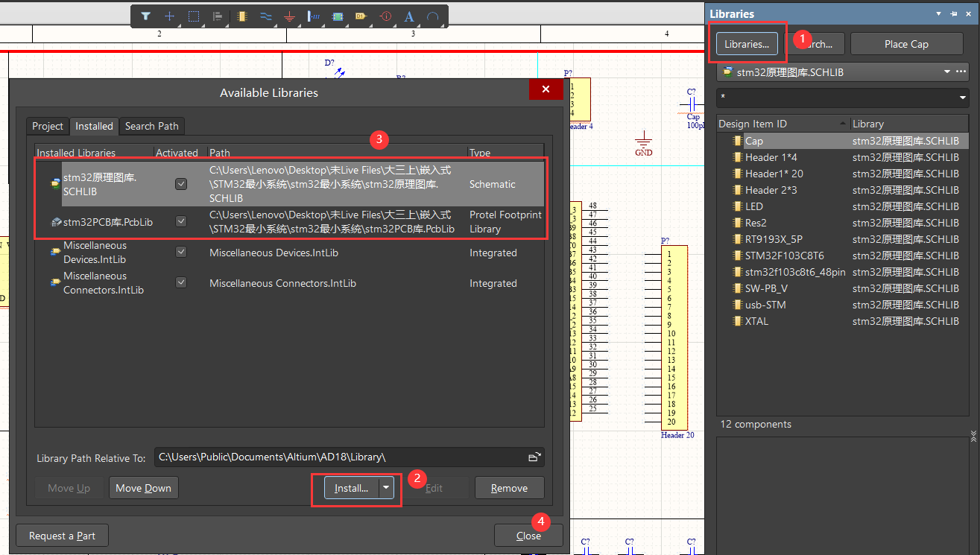Image resolution: width=980 pixels, height=555 pixels.
Task: Click the Miscellaneous Connectors.IntLib library icon
Action: click(x=55, y=283)
